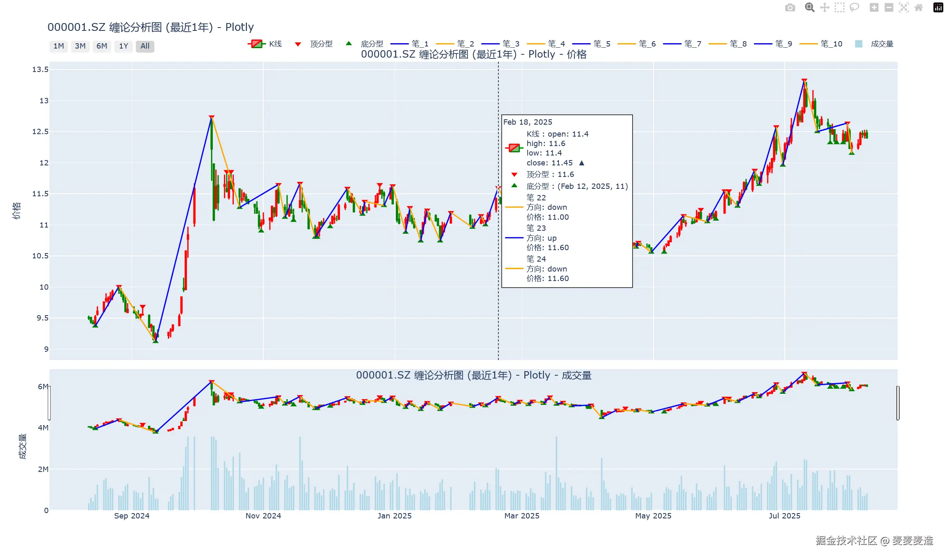Open the Plotly logo link
Viewport: 947px width, 560px height.
click(x=938, y=8)
